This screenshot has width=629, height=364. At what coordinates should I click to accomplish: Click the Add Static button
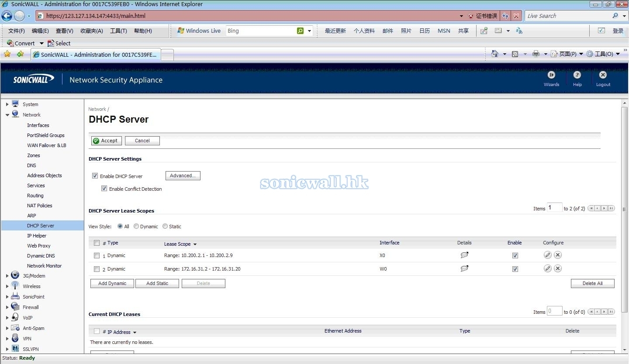[157, 283]
